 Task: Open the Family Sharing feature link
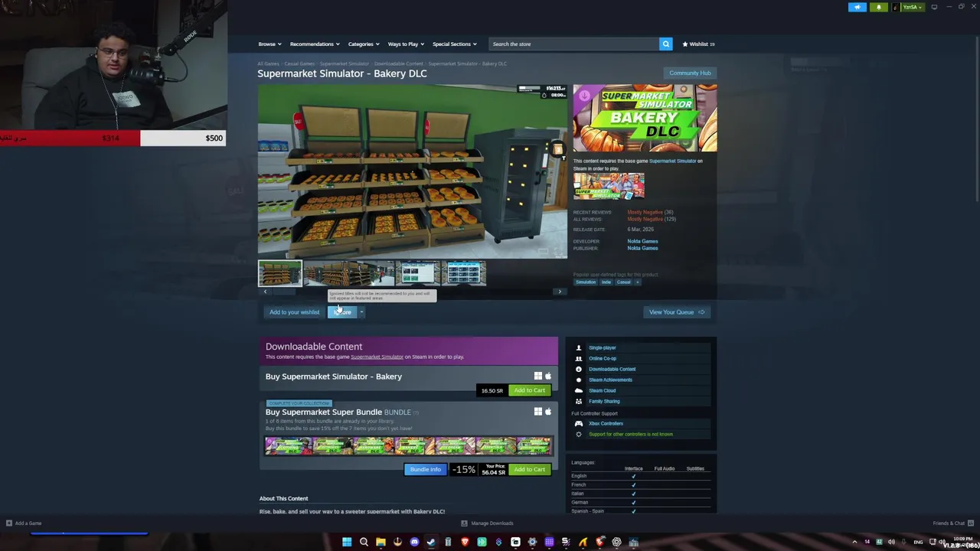click(x=604, y=401)
